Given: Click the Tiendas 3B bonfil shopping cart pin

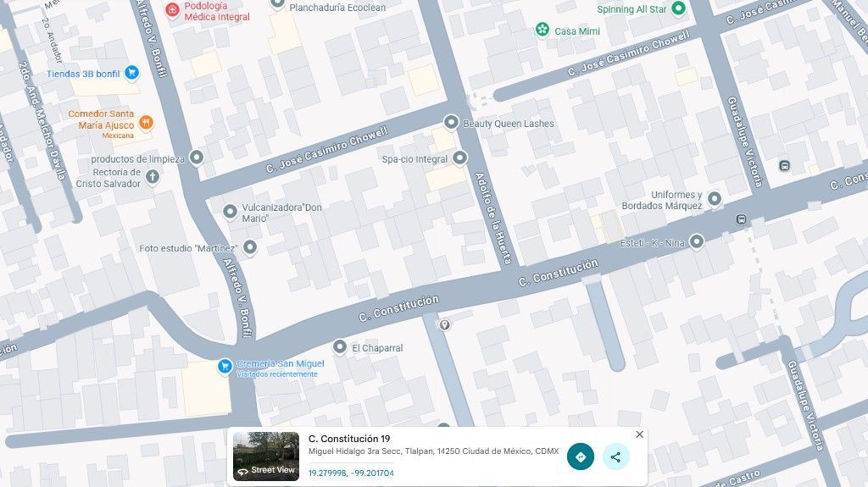Looking at the screenshot, I should pos(131,73).
